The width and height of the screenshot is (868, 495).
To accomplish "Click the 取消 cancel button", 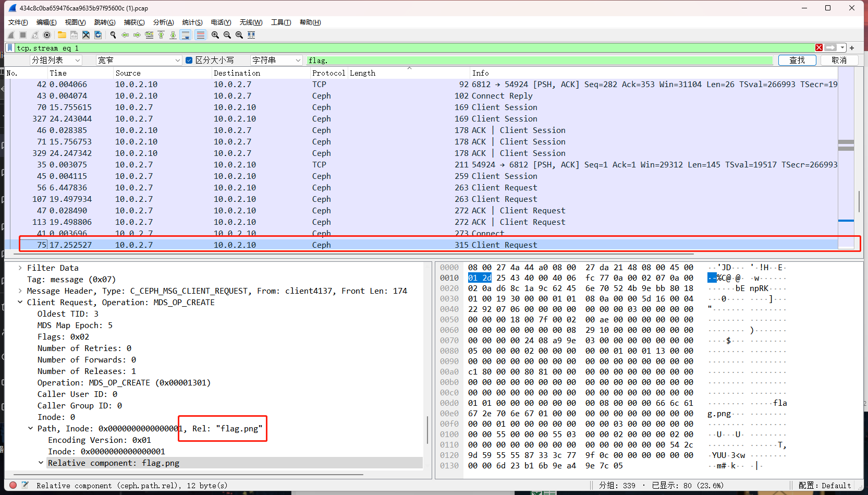I will click(839, 61).
